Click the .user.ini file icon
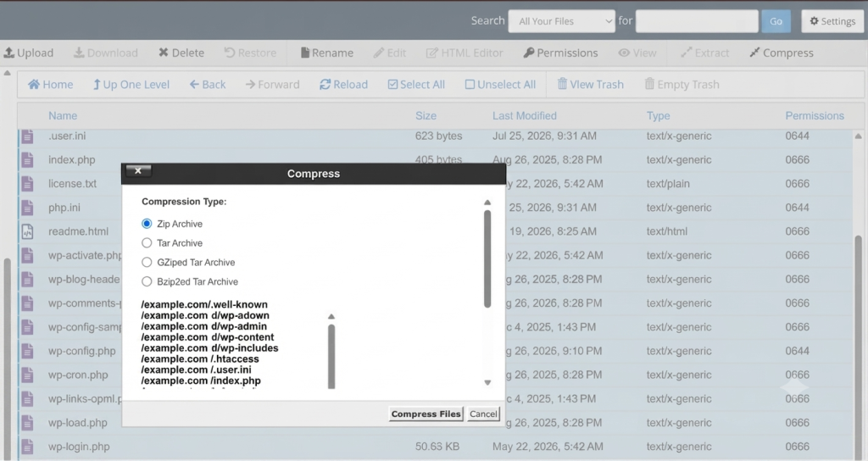The width and height of the screenshot is (868, 461). 27,136
